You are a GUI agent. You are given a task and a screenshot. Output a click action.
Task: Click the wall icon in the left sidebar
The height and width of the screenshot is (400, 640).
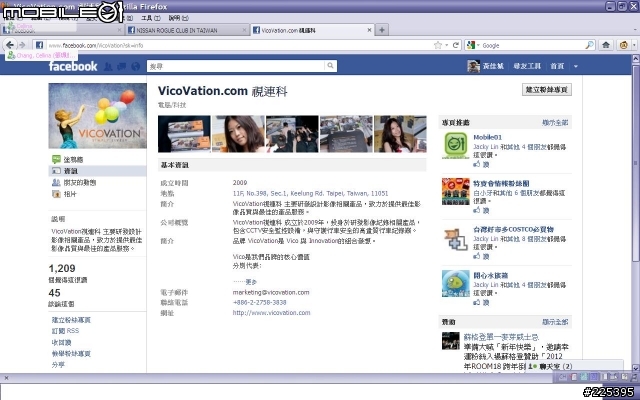tap(56, 159)
